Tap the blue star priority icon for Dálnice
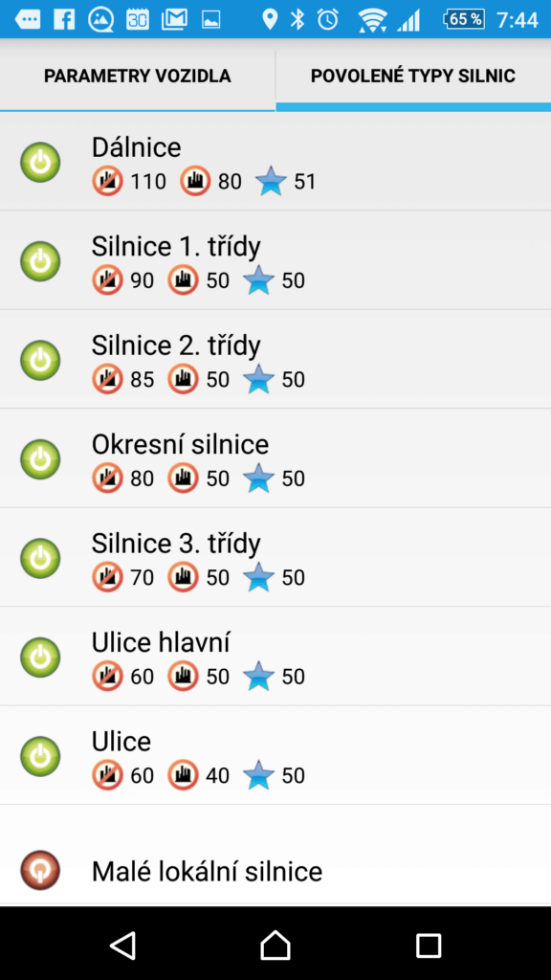 coord(271,181)
